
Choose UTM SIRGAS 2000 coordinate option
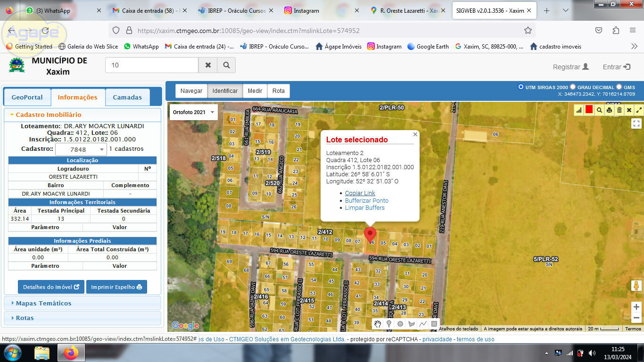[x=521, y=87]
